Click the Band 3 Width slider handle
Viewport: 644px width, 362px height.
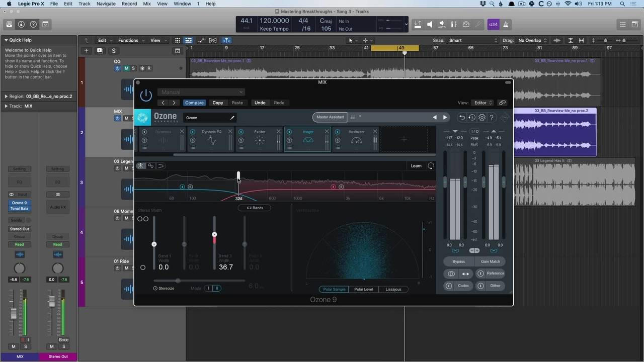(214, 235)
